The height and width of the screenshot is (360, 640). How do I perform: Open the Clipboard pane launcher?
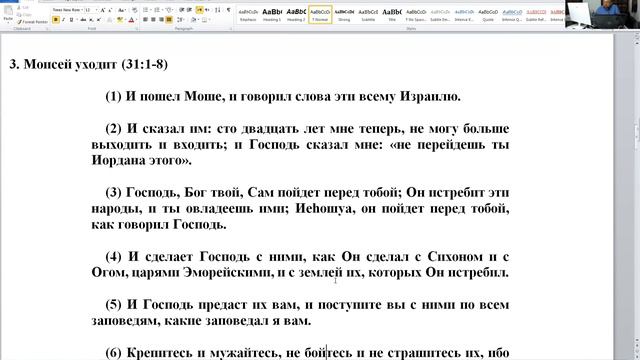point(47,28)
